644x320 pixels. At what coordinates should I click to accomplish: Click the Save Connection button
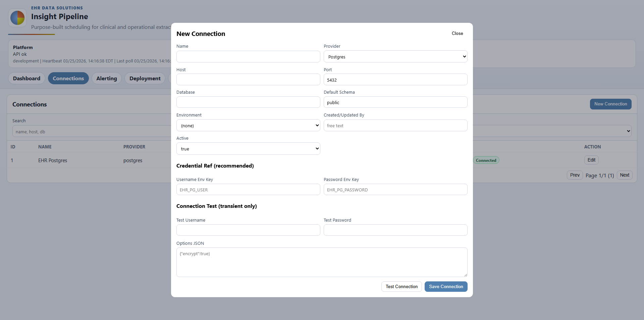point(446,286)
